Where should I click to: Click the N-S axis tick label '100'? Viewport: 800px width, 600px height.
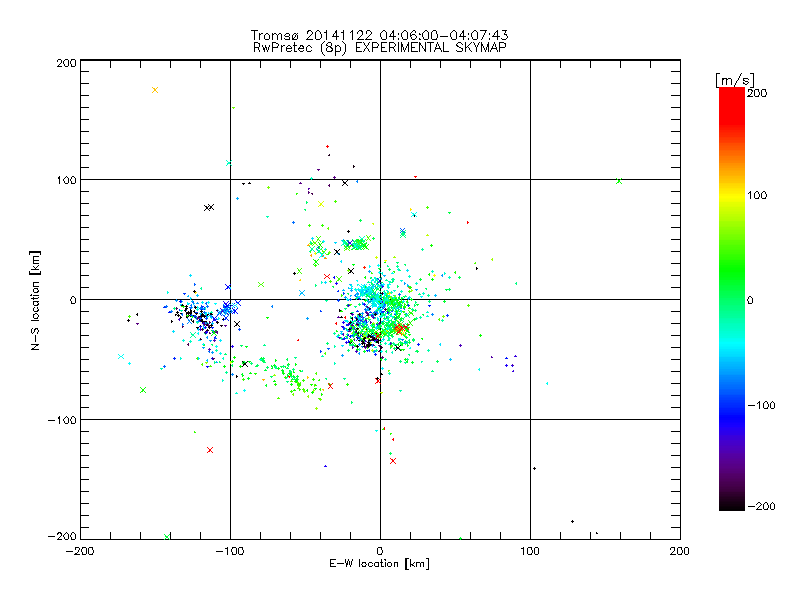(66, 180)
